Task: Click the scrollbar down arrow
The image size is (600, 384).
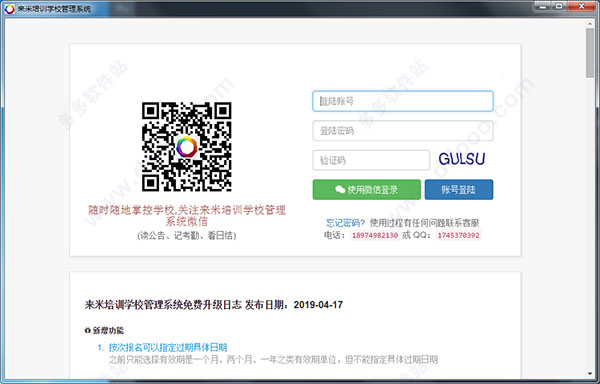Action: pos(590,374)
